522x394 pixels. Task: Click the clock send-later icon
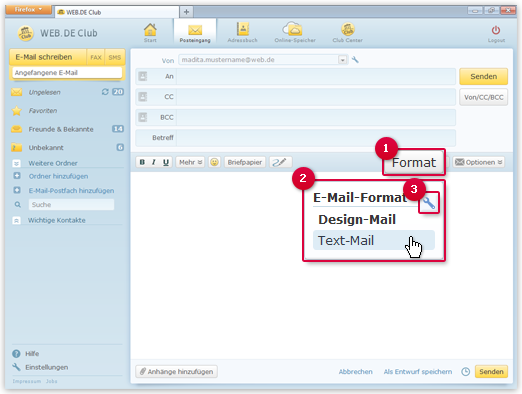465,371
